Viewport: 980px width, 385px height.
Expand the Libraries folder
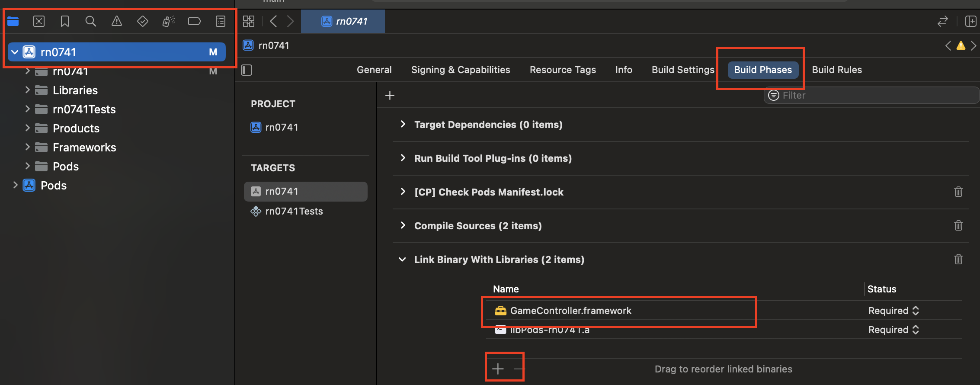(27, 90)
